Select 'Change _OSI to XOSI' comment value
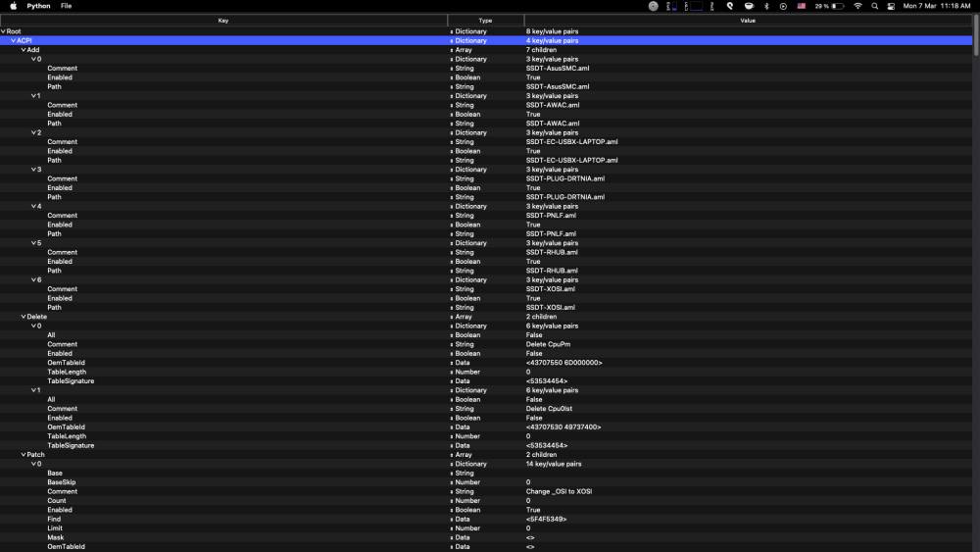The width and height of the screenshot is (980, 552). click(x=559, y=491)
